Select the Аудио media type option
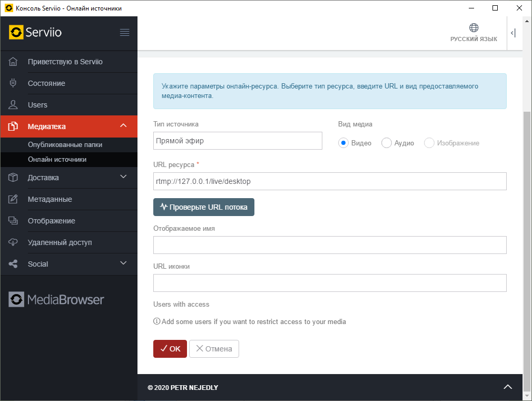Viewport: 532px width, 401px height. tap(387, 143)
